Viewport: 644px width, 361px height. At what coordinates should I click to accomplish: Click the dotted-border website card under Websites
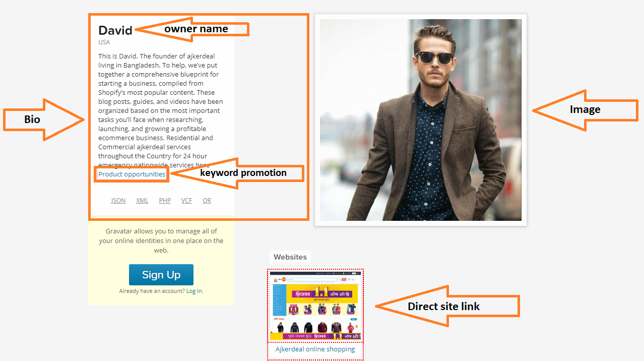pos(315,313)
